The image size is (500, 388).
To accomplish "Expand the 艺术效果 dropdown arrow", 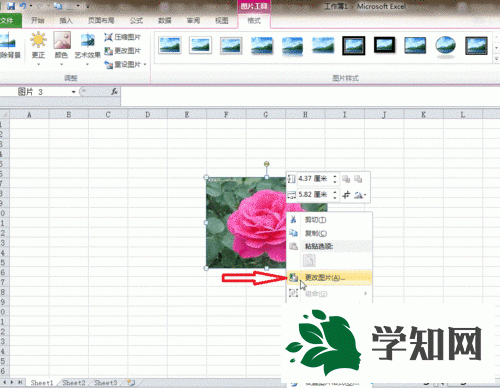I will click(87, 64).
